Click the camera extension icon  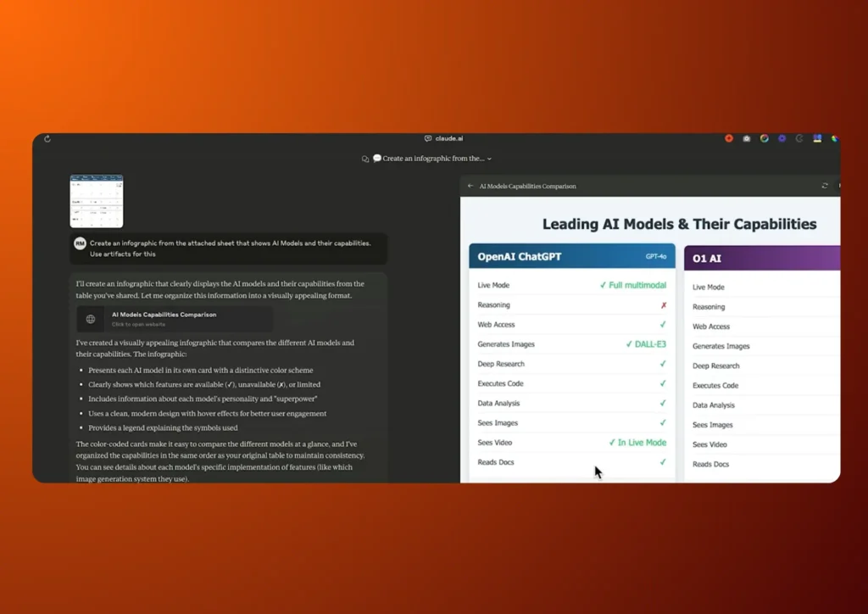click(747, 138)
